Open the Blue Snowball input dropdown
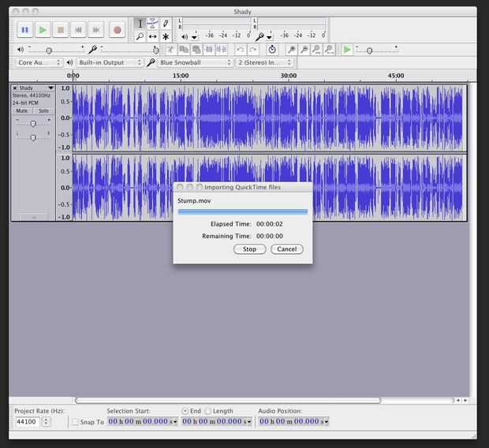This screenshot has width=489, height=448. 195,62
